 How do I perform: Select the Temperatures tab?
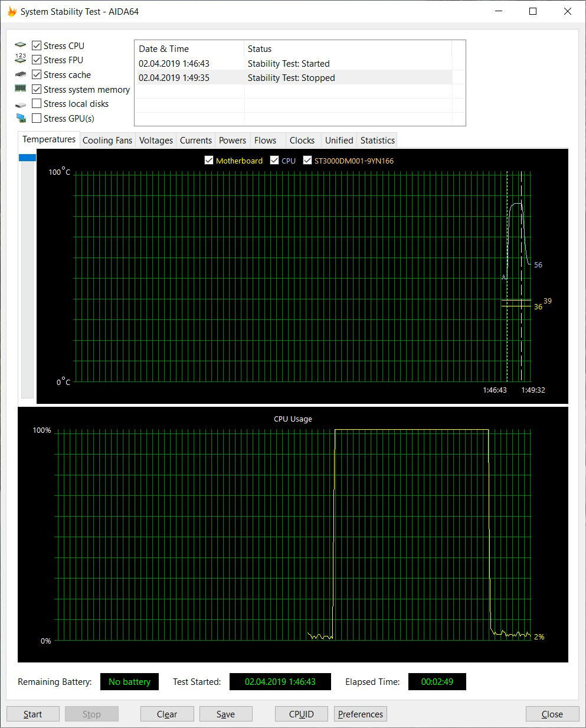coord(49,139)
